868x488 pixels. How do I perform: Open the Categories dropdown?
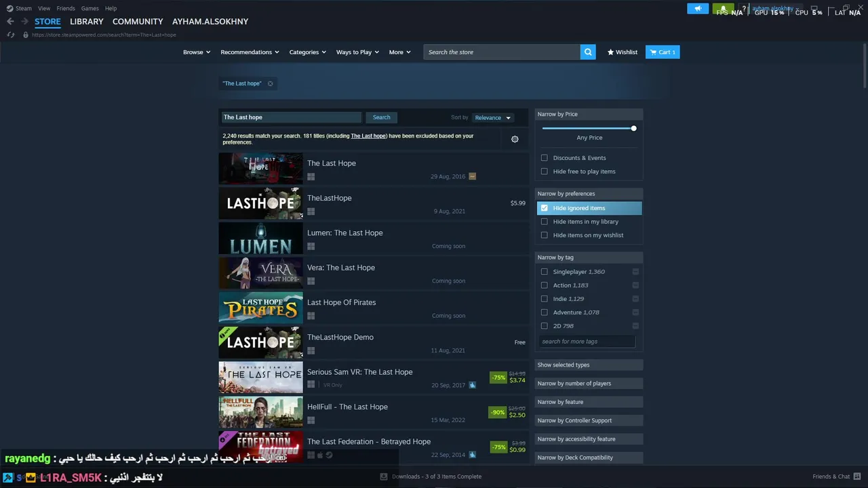click(308, 52)
